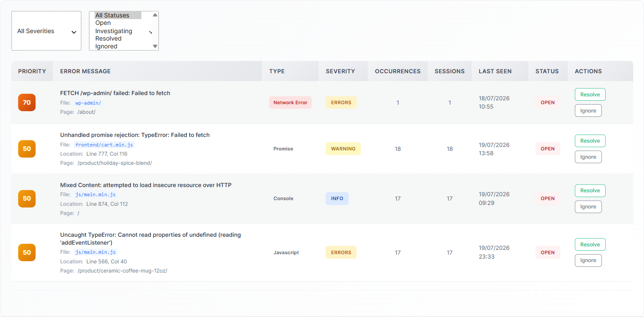The image size is (644, 317).
Task: Click 'Unhandled promise rejection: TypeError' message
Action: [x=135, y=135]
